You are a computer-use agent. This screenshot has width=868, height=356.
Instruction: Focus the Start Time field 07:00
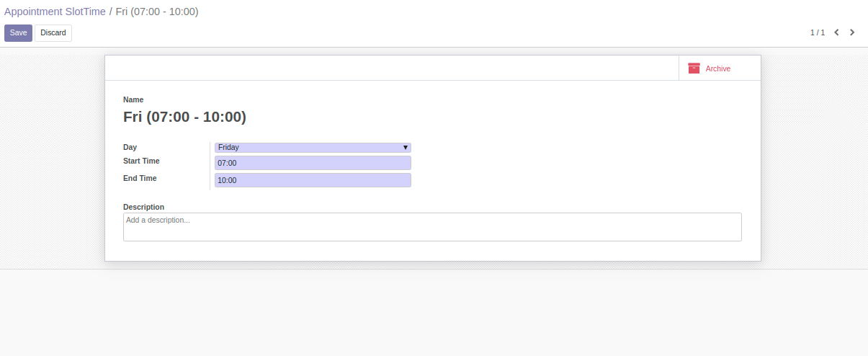(x=313, y=163)
